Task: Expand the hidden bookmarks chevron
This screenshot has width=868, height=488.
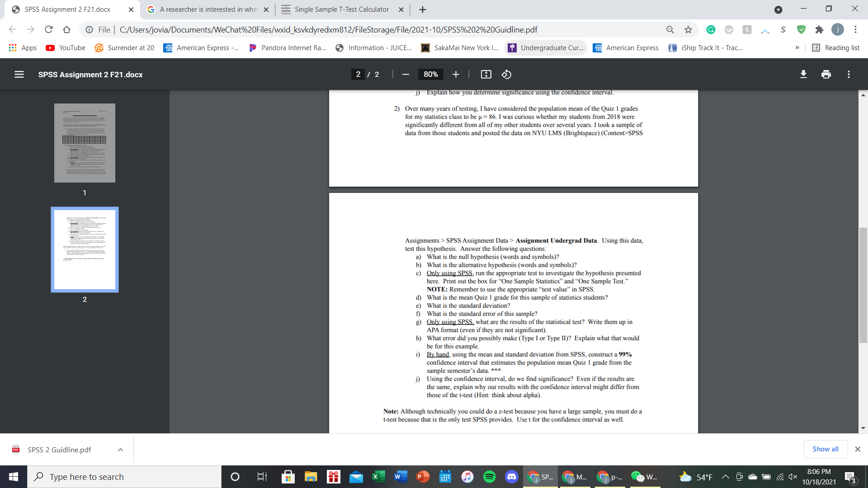Action: (x=797, y=47)
